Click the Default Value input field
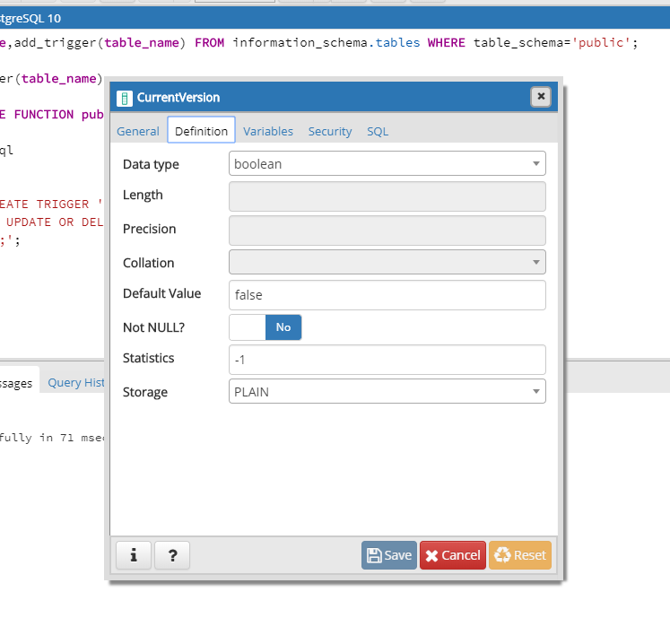 tap(387, 295)
